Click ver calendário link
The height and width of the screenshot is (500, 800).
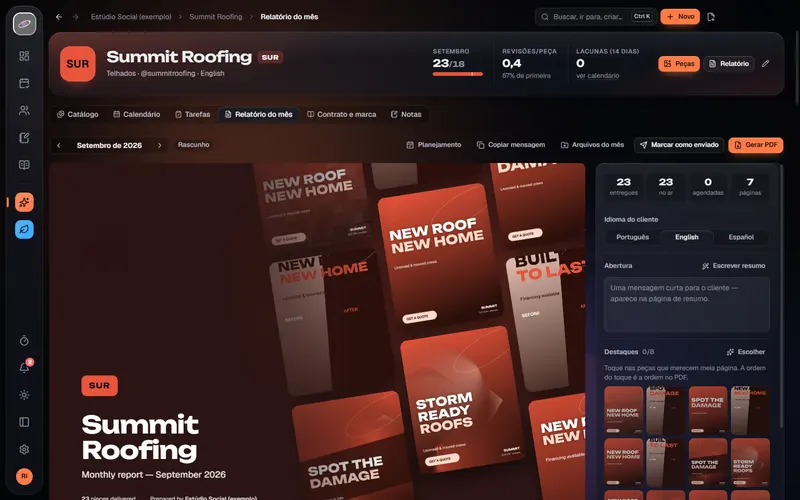[597, 76]
